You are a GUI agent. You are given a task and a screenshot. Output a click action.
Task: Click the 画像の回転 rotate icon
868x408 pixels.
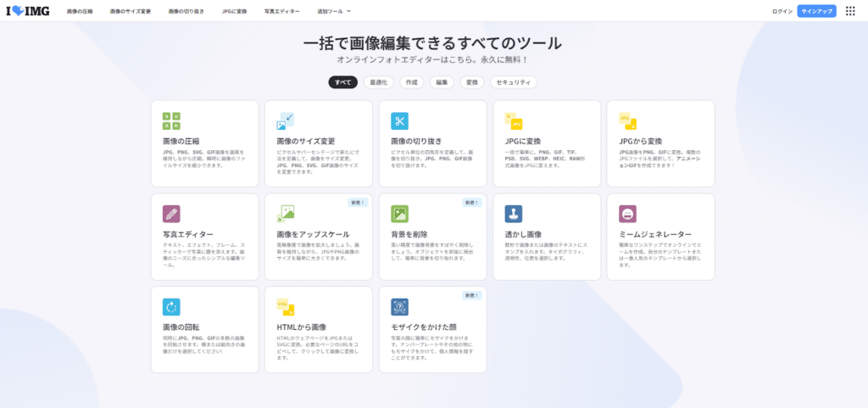171,306
